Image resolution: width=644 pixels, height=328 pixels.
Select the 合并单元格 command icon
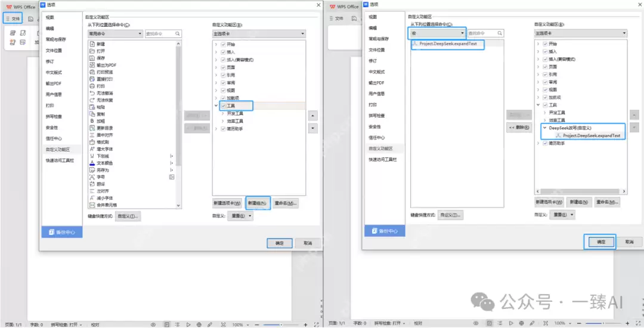92,205
